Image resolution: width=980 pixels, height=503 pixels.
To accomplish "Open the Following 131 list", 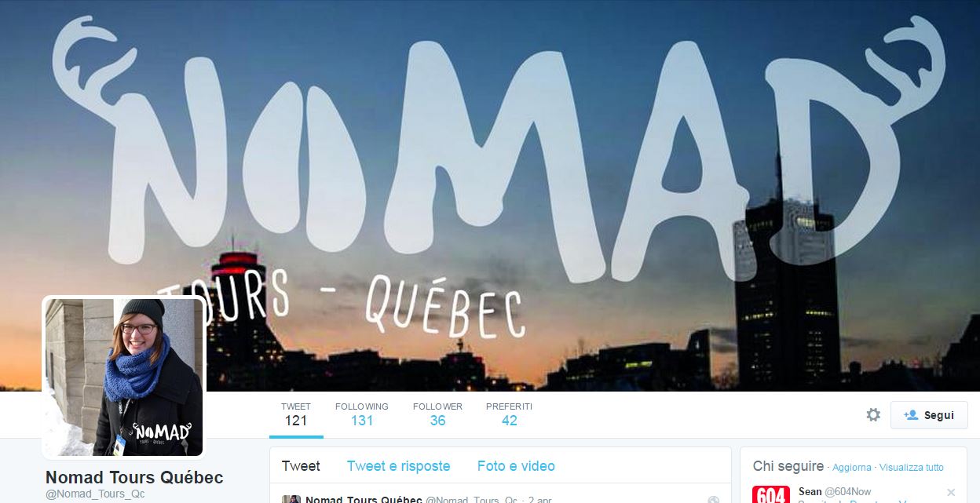I will pyautogui.click(x=361, y=414).
